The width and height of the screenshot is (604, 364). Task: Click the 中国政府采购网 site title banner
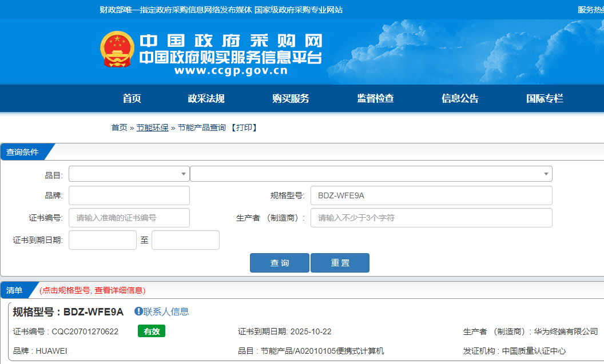(231, 41)
